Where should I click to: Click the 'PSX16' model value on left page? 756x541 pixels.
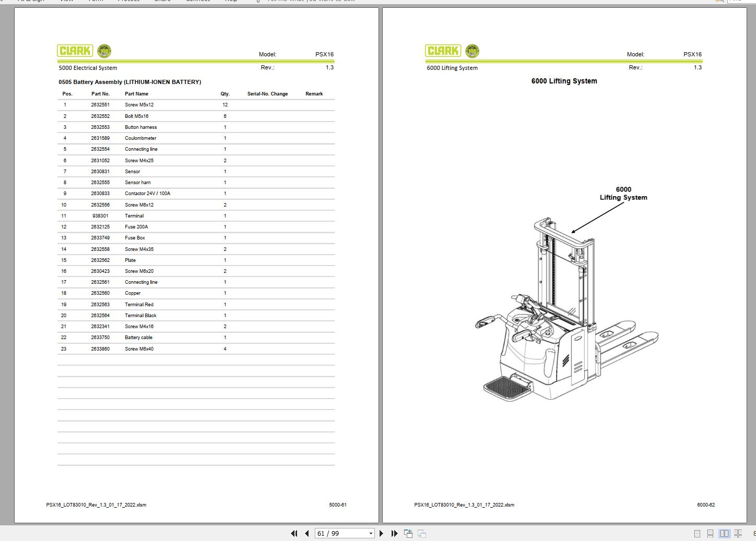tap(324, 54)
